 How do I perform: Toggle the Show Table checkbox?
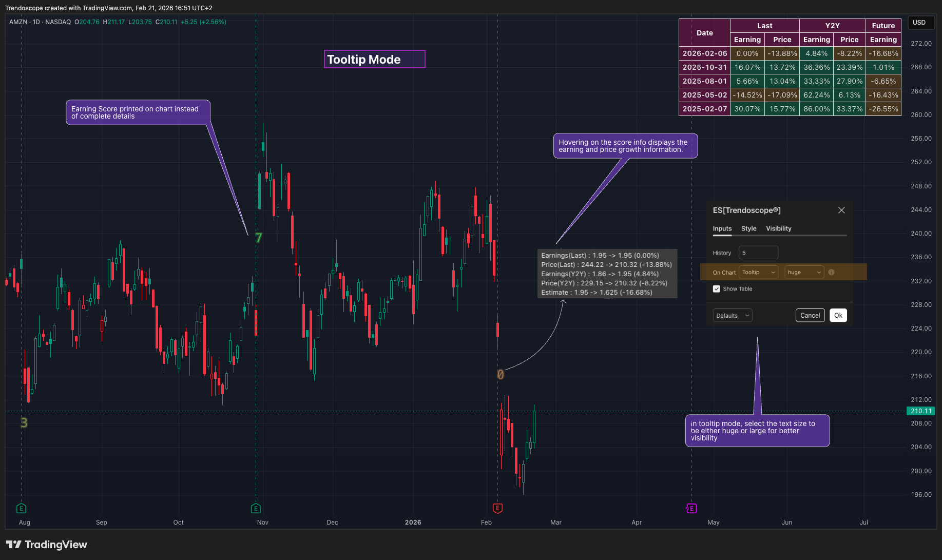pyautogui.click(x=717, y=289)
